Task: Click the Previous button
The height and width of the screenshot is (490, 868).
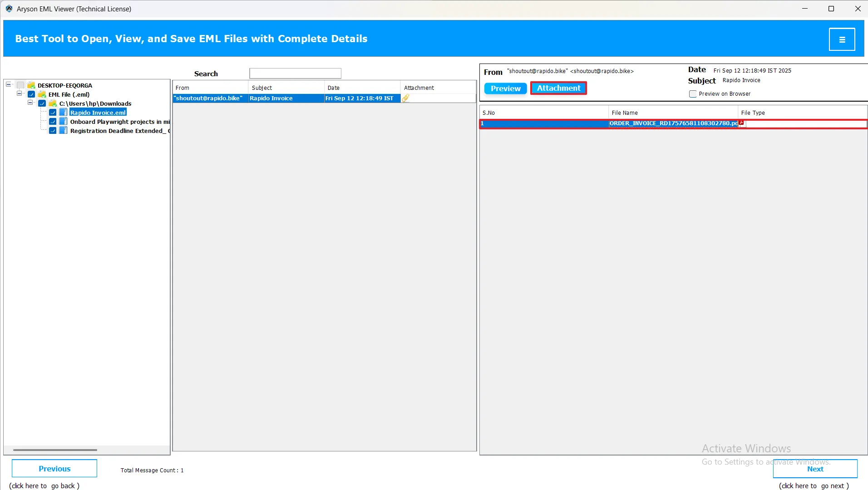Action: point(54,469)
